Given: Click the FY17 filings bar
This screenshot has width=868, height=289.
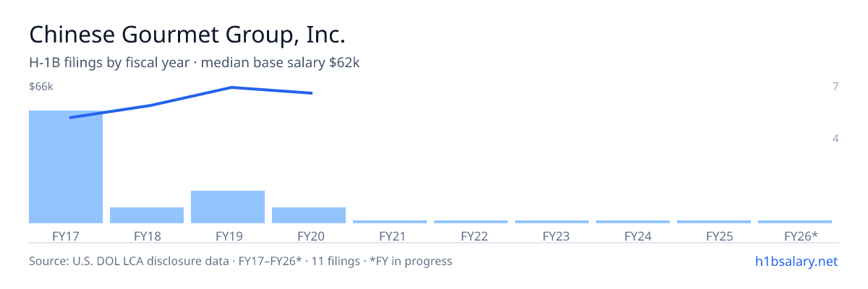Looking at the screenshot, I should tap(66, 167).
